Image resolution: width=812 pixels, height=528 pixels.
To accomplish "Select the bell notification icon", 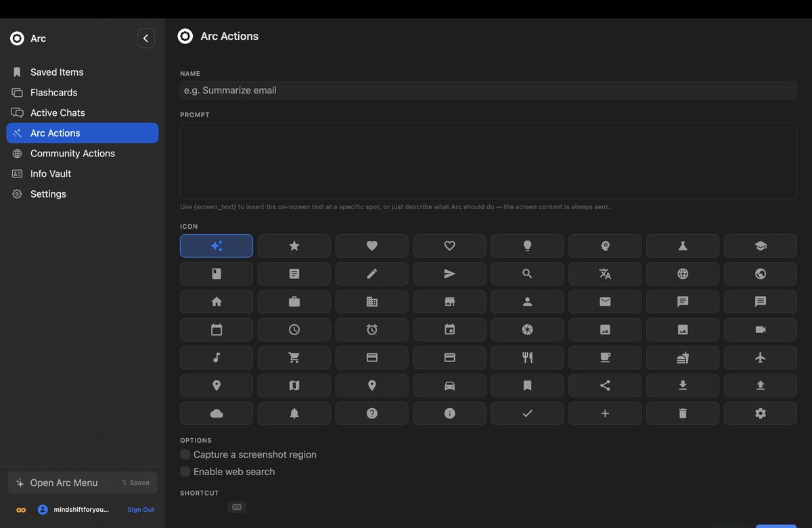I will 294,413.
